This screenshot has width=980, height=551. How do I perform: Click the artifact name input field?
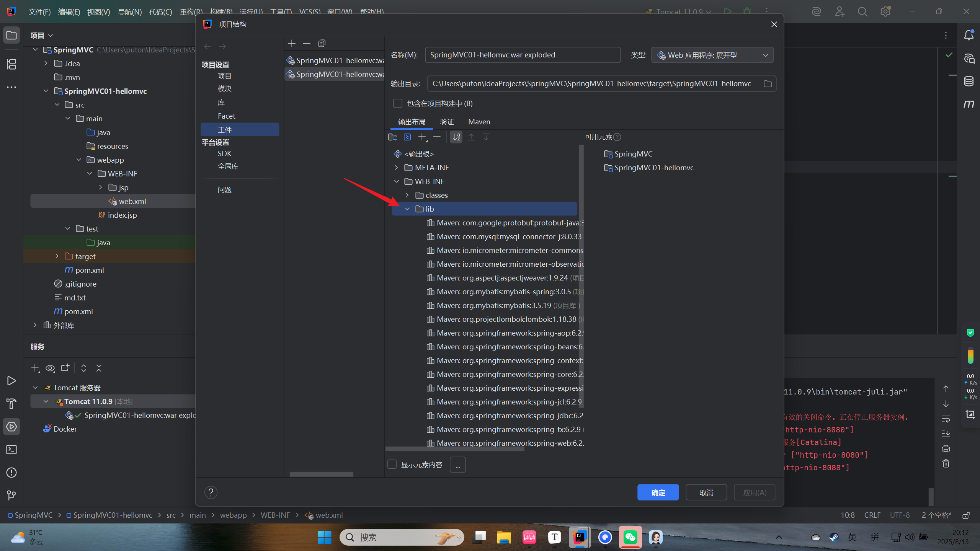point(523,55)
